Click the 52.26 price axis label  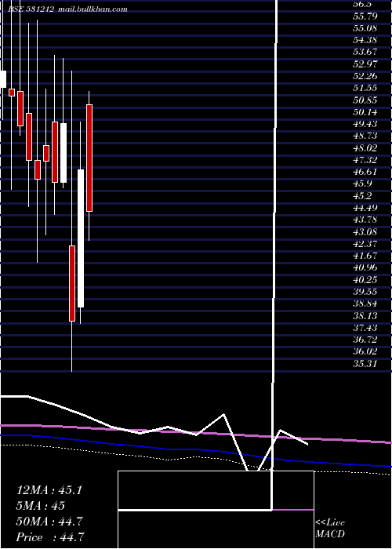coord(365,76)
